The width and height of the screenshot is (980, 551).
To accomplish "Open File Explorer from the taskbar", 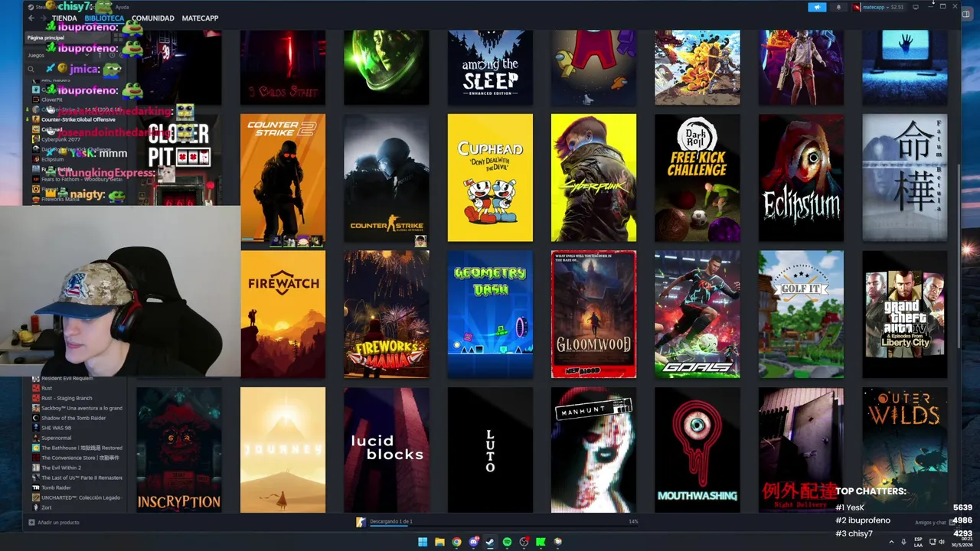I will pyautogui.click(x=439, y=542).
